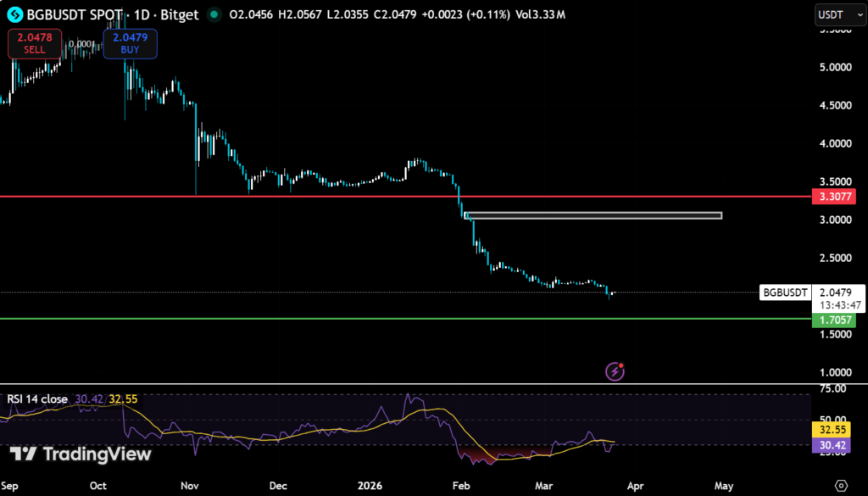Click the SELL button showing 2.0478

[x=34, y=42]
